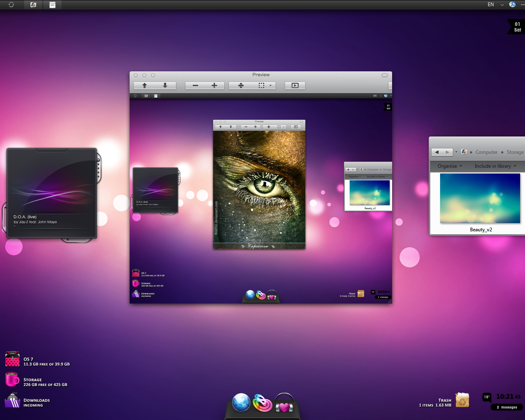Go to next image with down arrow
Screen dimensions: 525x420
(165, 85)
